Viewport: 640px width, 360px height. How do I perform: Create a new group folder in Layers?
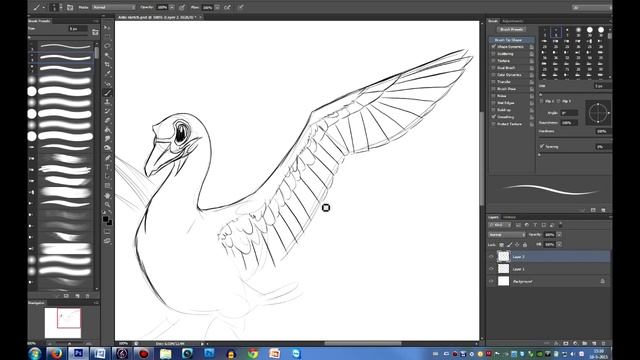[585, 344]
